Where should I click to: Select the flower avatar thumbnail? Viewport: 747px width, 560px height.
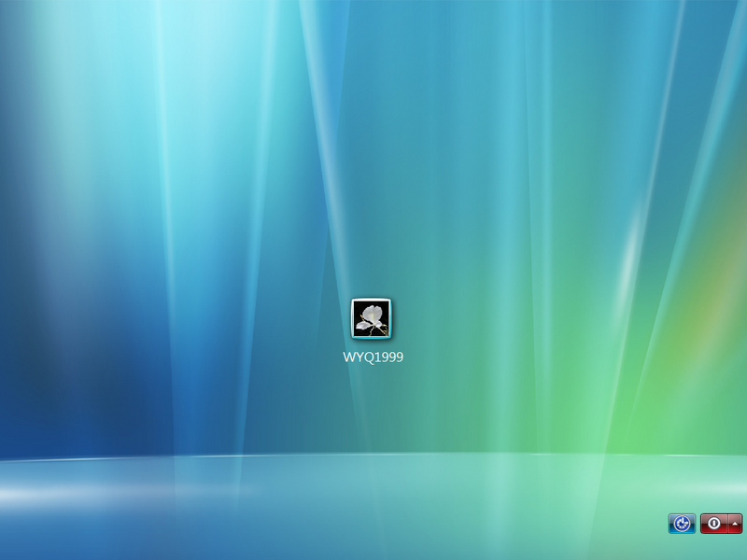(x=371, y=318)
